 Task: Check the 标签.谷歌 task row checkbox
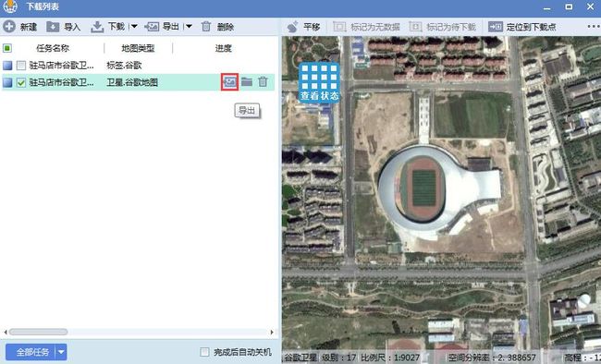(21, 66)
